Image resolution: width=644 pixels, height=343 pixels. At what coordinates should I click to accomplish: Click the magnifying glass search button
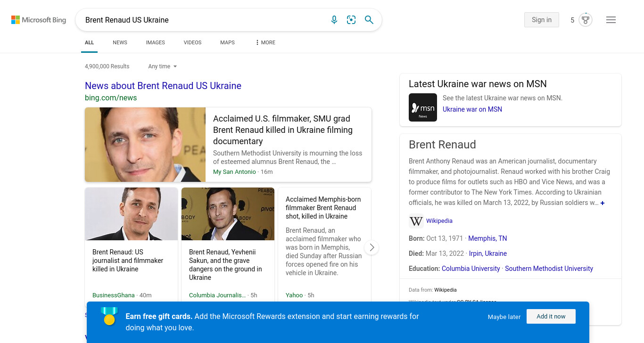click(x=369, y=20)
